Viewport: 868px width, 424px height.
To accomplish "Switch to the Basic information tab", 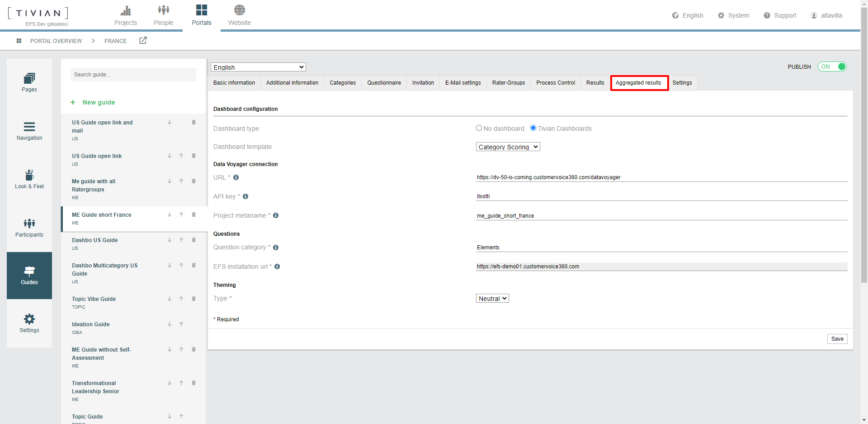I will coord(234,83).
